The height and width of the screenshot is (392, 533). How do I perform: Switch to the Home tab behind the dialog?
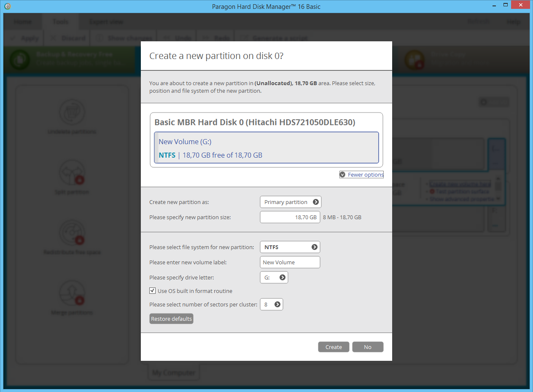tap(23, 22)
